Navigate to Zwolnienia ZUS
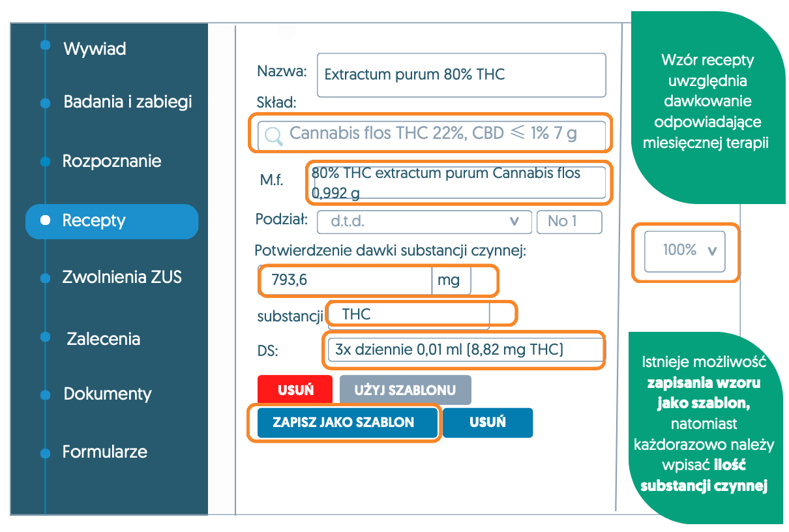789x532 pixels. point(121,277)
